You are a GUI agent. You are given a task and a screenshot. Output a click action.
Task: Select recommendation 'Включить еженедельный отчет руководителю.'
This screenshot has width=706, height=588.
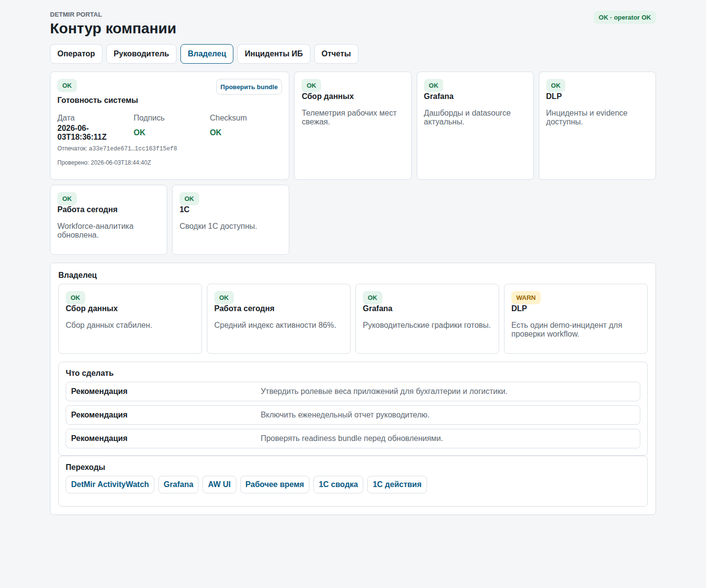pos(353,415)
